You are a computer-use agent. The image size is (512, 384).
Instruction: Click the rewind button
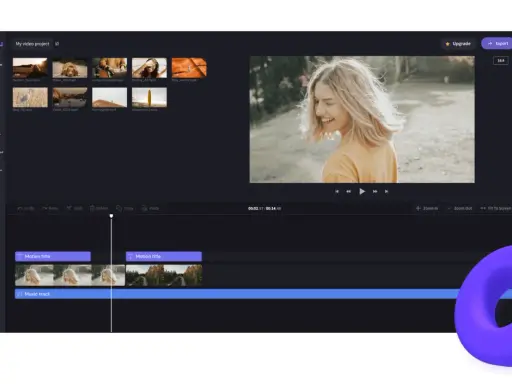coord(349,191)
